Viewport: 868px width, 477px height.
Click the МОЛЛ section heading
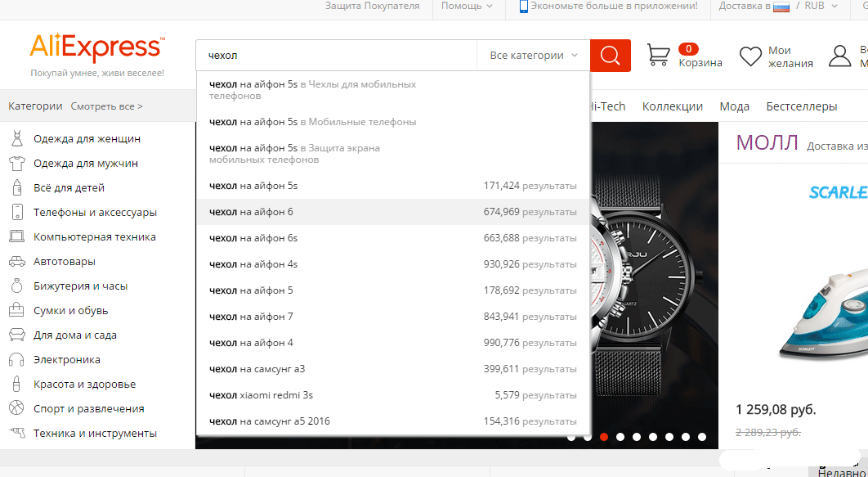[x=767, y=143]
